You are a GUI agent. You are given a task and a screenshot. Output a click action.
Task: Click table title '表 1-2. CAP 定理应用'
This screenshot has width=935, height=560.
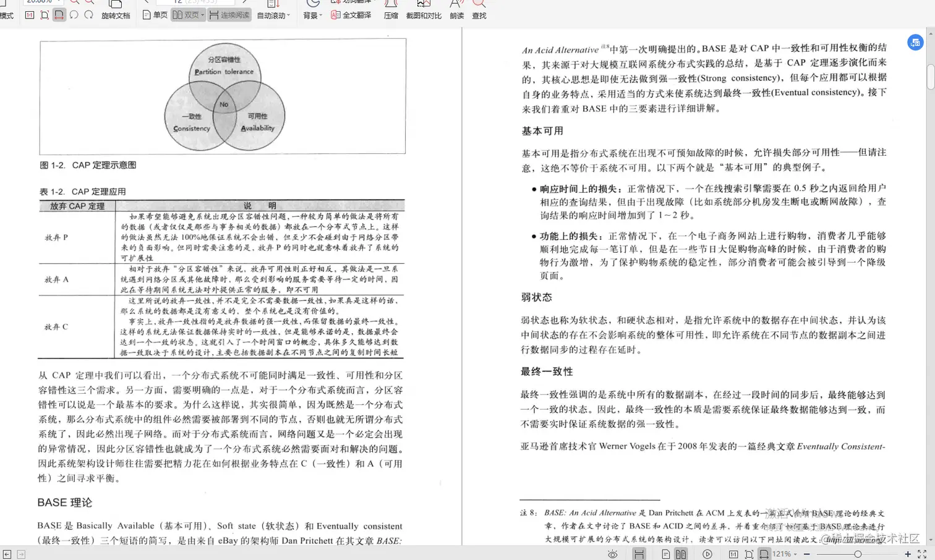click(x=83, y=192)
